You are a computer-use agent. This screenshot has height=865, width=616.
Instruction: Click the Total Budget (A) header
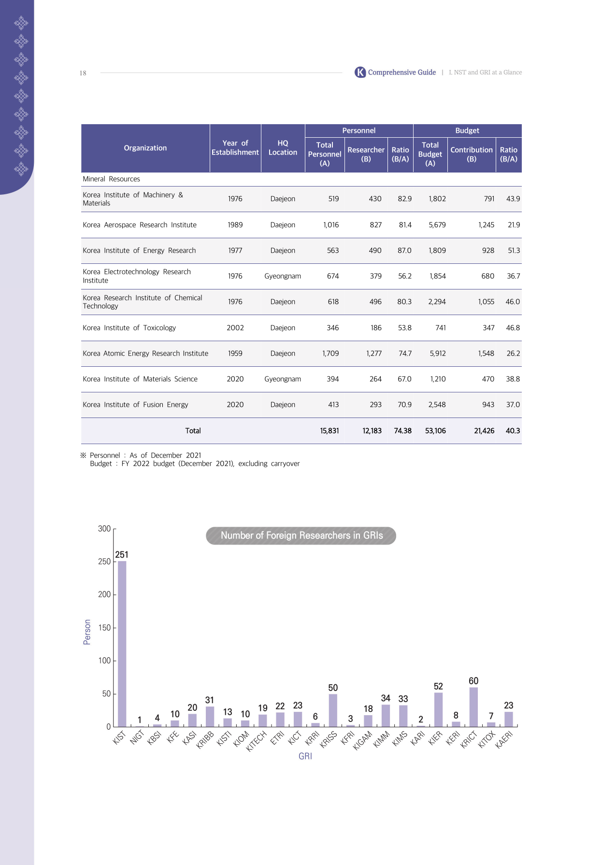coord(430,154)
